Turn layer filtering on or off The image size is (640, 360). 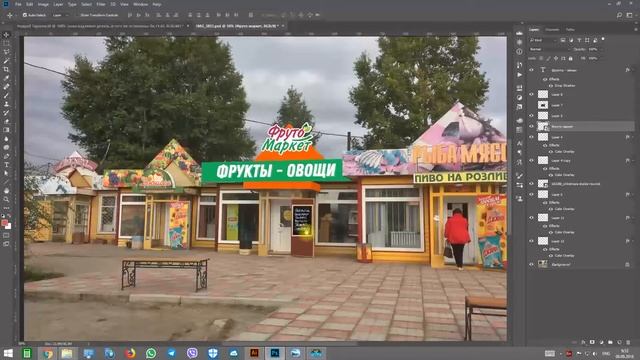pyautogui.click(x=603, y=39)
